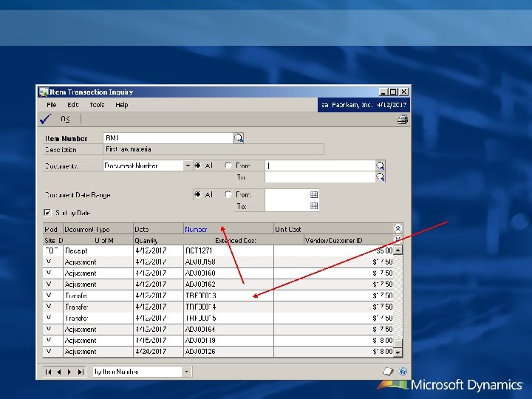Collapse the grid with the up chevron
Screen dimensions: 532x399
(x=398, y=228)
